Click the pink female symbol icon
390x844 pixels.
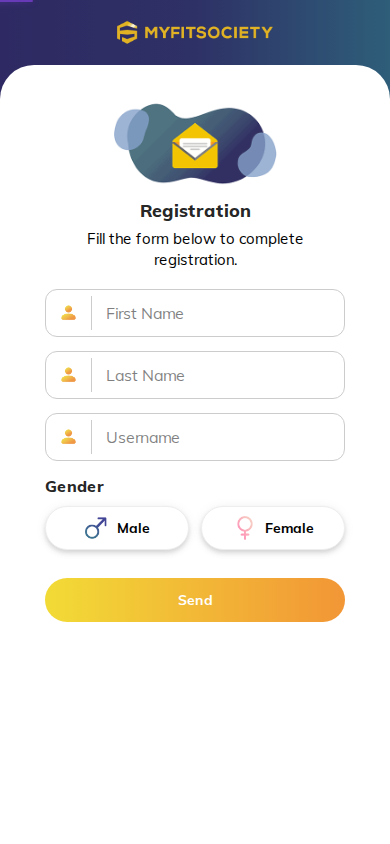point(245,528)
